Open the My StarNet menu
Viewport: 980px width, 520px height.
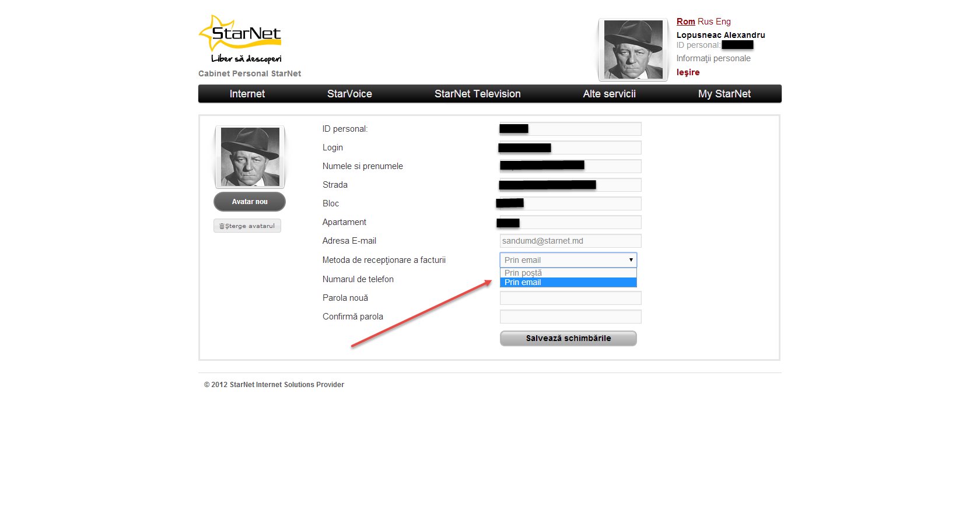[x=724, y=94]
